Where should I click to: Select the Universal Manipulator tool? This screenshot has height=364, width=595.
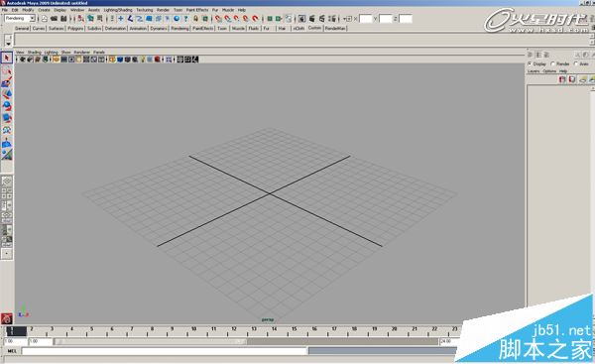(x=7, y=130)
